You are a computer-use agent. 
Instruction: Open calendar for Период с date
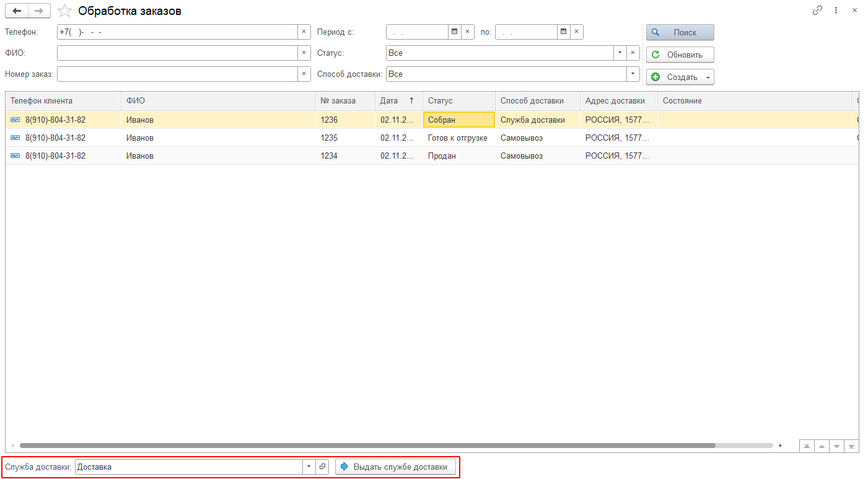coord(454,32)
